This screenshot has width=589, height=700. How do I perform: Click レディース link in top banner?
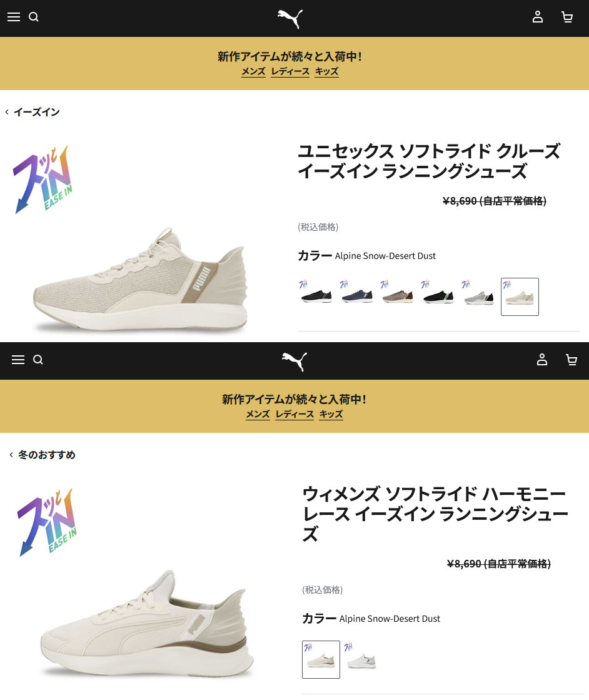tap(291, 71)
